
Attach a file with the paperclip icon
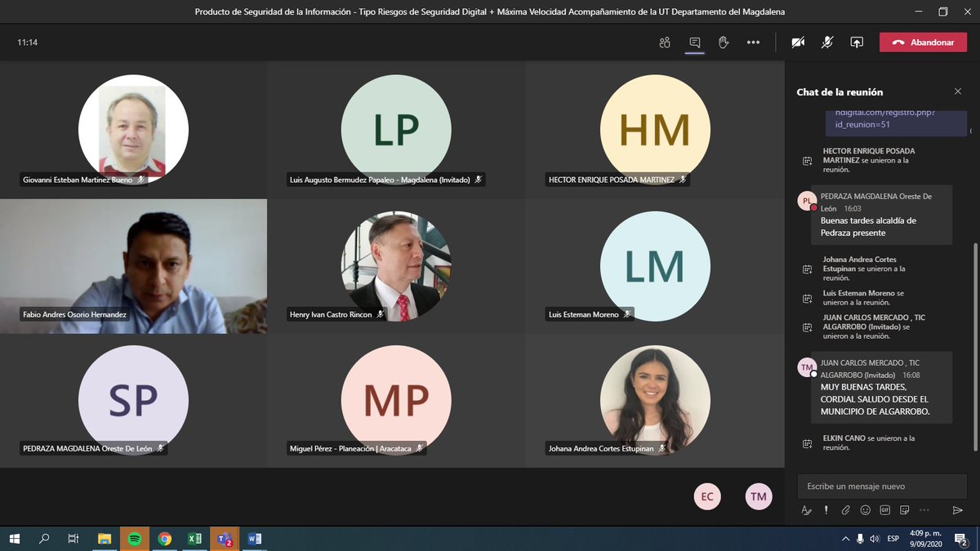coord(846,510)
